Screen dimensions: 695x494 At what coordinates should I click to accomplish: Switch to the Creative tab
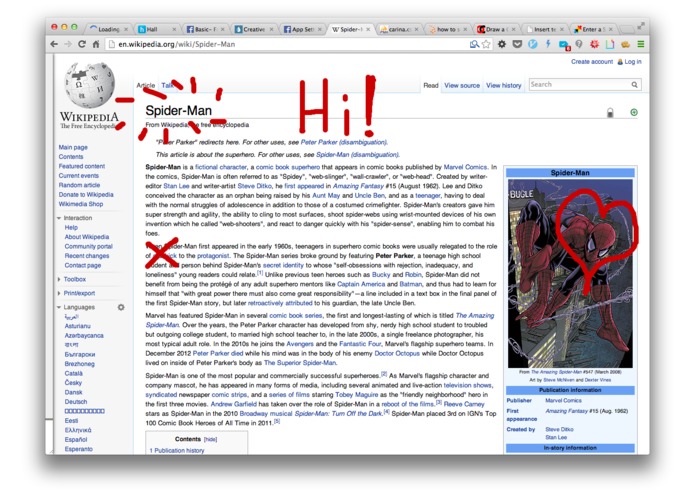pyautogui.click(x=254, y=29)
